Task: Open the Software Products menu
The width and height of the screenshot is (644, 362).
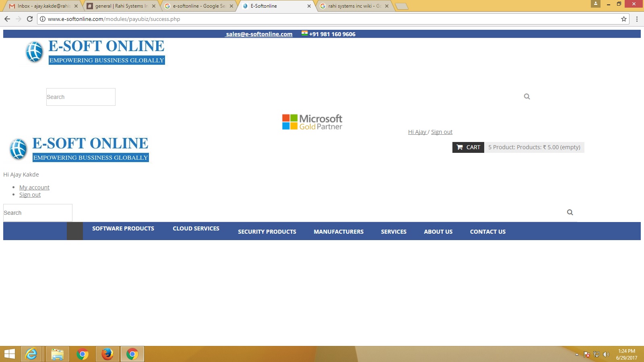Action: click(x=123, y=228)
